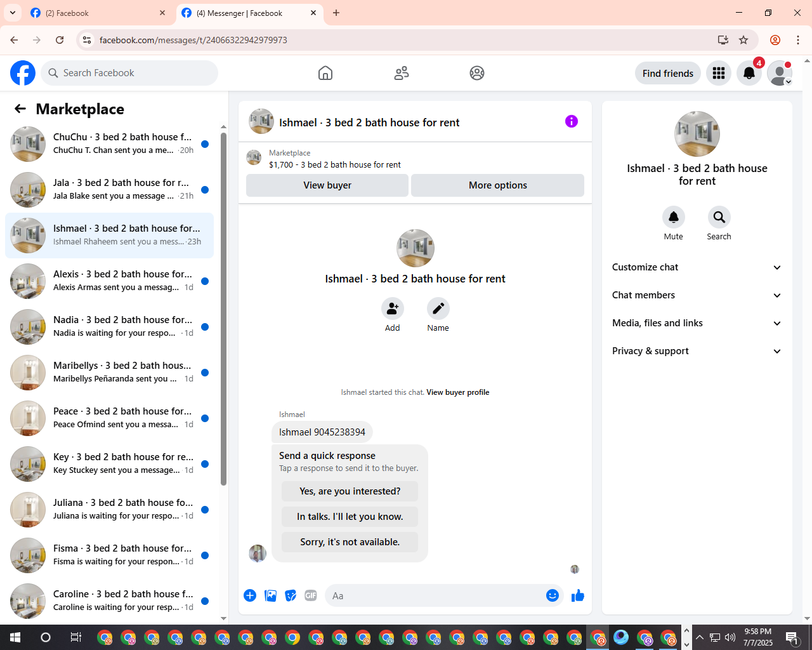This screenshot has width=812, height=650.
Task: Send a thumbs-up like
Action: tap(578, 595)
